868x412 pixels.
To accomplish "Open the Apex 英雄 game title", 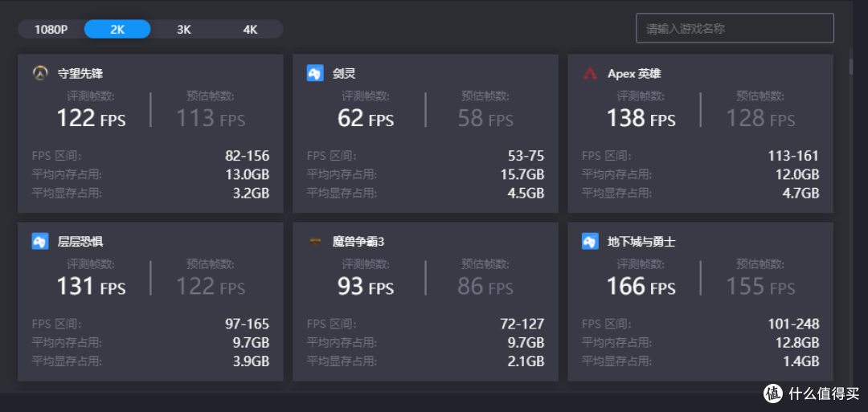I will pyautogui.click(x=634, y=74).
